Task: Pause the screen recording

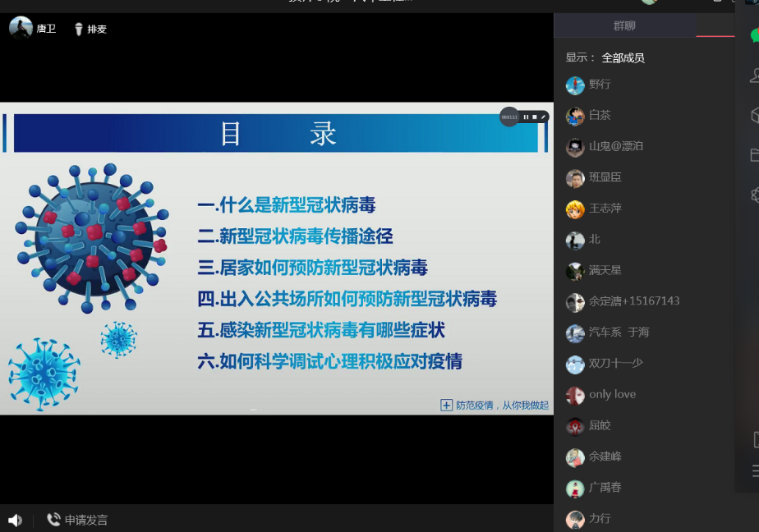Action: [526, 117]
